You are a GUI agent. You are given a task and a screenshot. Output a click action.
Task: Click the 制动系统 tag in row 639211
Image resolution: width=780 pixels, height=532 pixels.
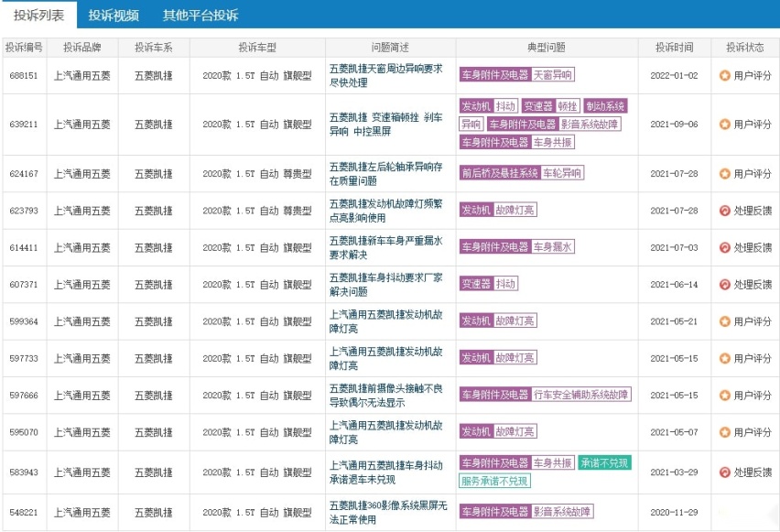tap(605, 106)
